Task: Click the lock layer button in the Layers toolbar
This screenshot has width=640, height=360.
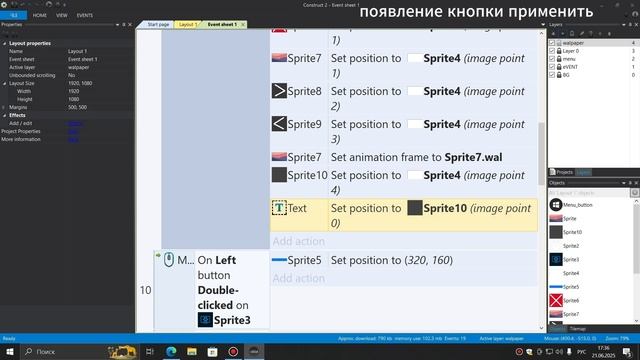Action: pyautogui.click(x=572, y=34)
